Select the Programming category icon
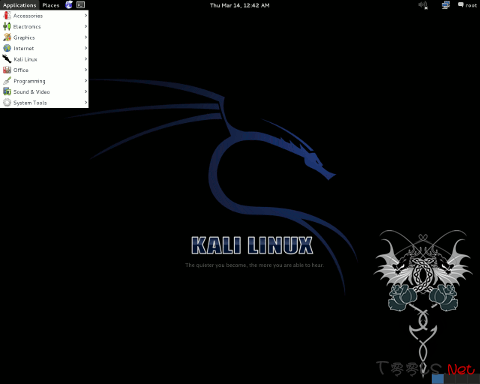This screenshot has height=384, width=480. [7, 81]
